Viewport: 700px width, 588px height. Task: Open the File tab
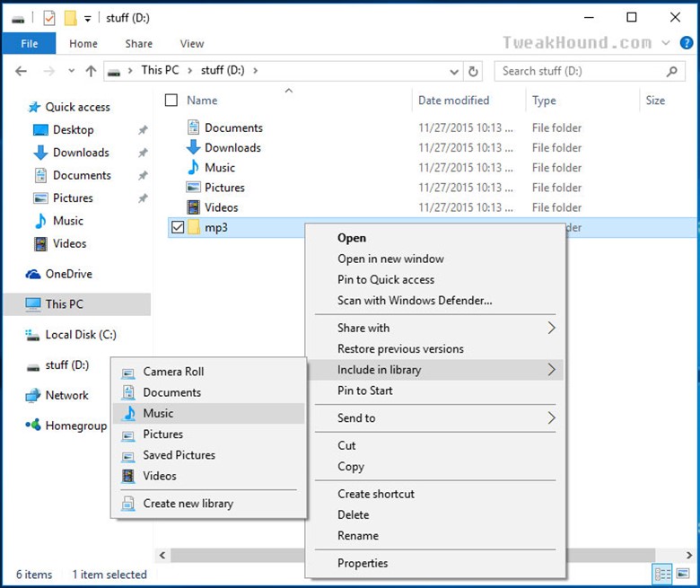pyautogui.click(x=30, y=43)
